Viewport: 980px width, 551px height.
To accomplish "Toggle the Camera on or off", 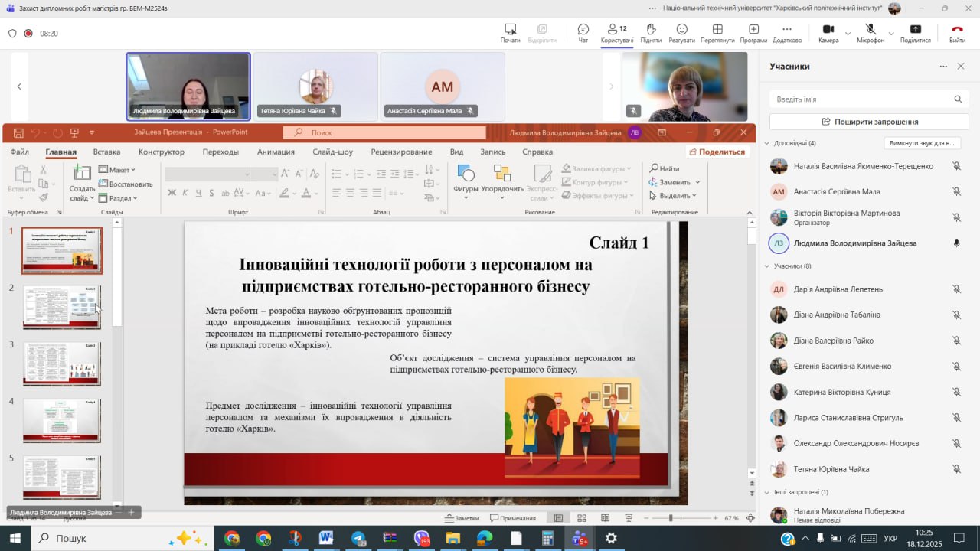I will coord(828,33).
